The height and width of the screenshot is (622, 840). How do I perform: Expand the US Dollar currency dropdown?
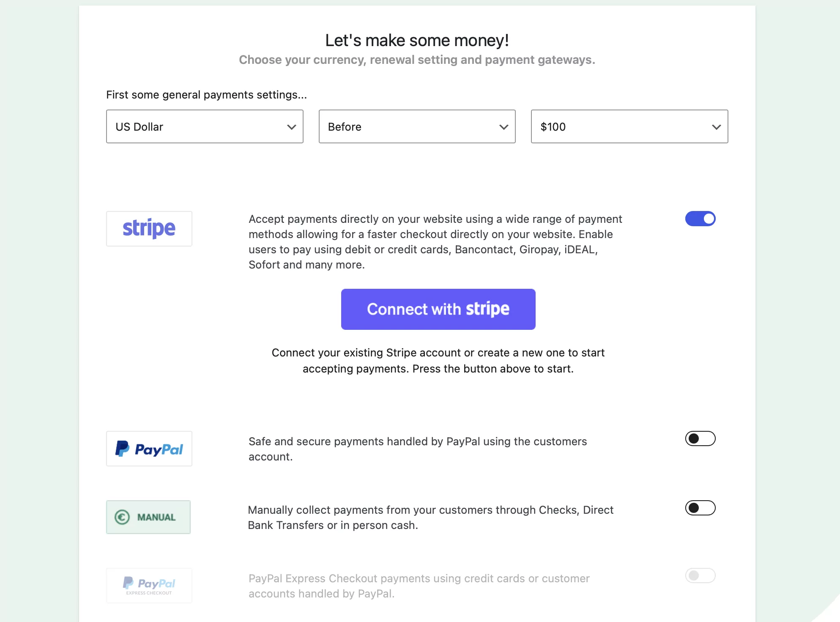[205, 127]
